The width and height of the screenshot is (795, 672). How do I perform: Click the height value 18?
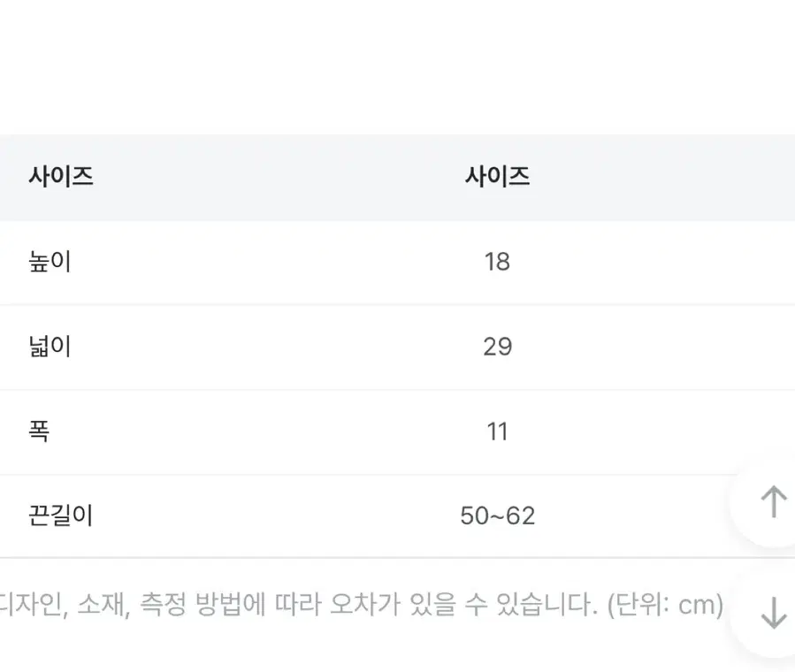click(497, 262)
